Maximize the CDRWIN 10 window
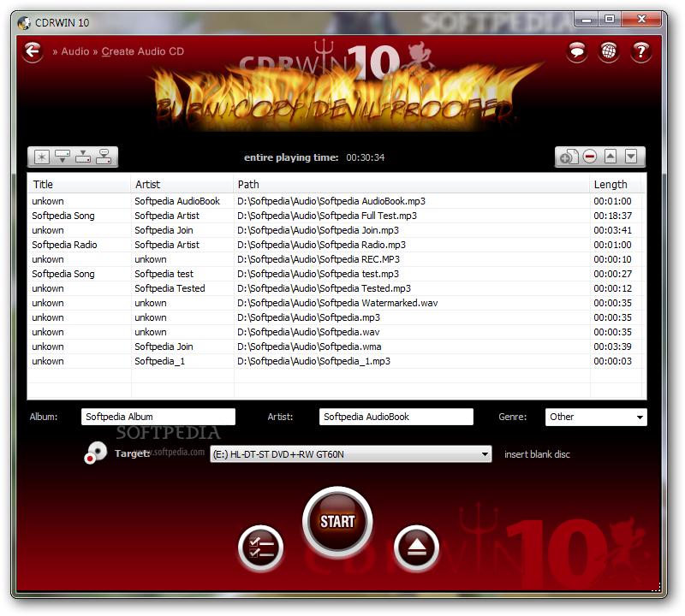 click(610, 20)
